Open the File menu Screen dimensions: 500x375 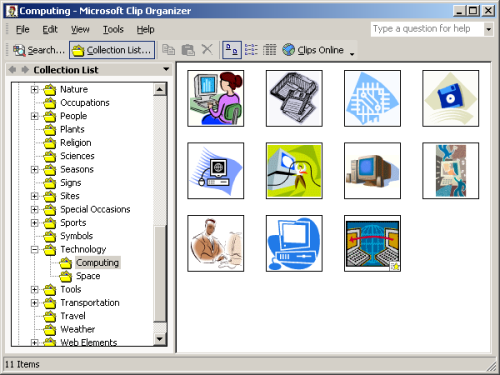(22, 29)
